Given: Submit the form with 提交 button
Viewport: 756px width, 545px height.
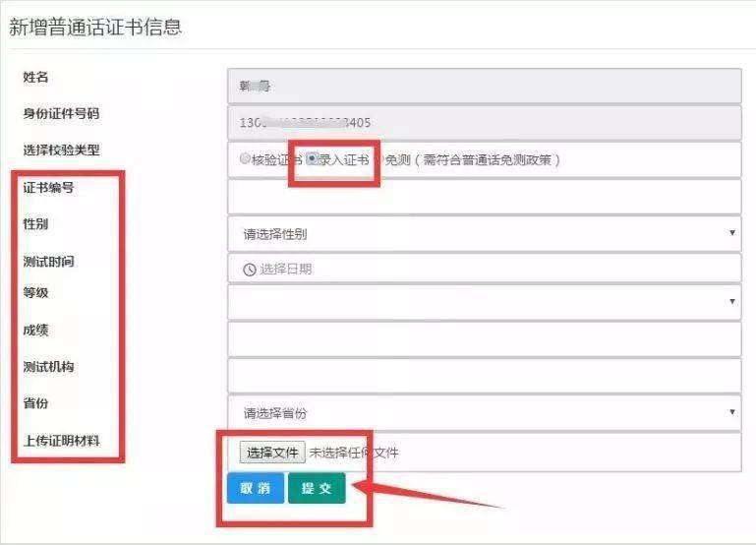Looking at the screenshot, I should pos(317,488).
